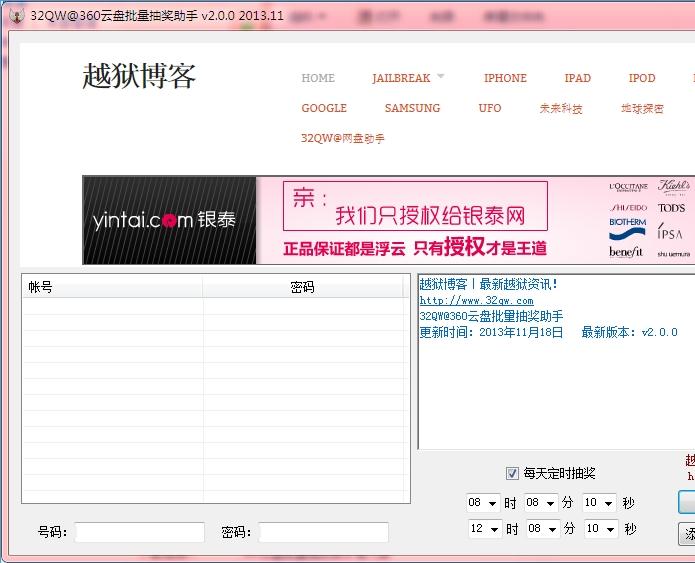Open second row hour dropdown (12 时)

[x=485, y=528]
